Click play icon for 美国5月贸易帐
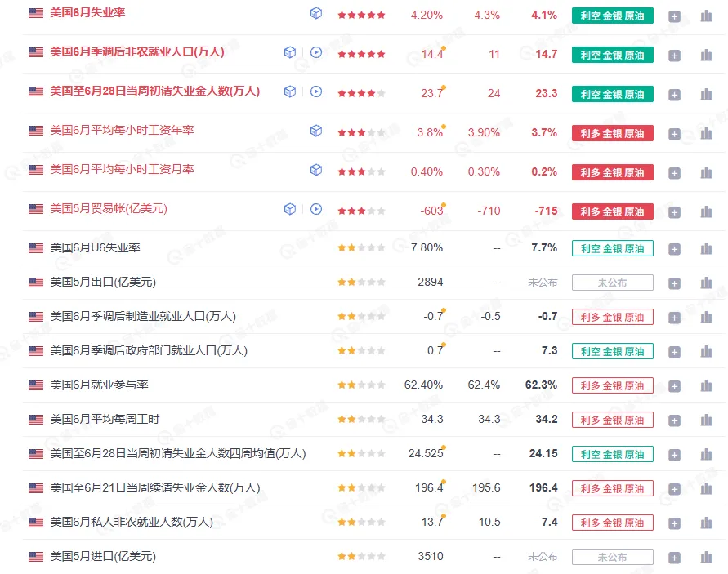Viewport: 728px width, 574px height. pyautogui.click(x=316, y=209)
